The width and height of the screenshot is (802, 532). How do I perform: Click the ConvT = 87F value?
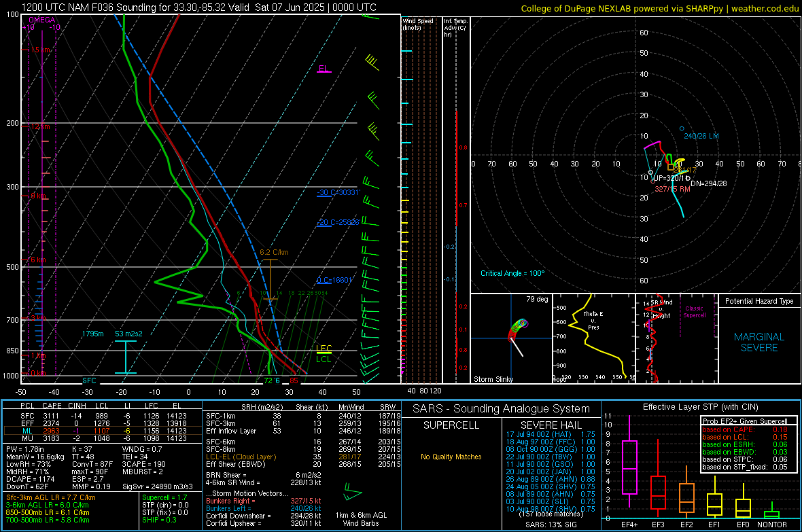click(x=92, y=464)
